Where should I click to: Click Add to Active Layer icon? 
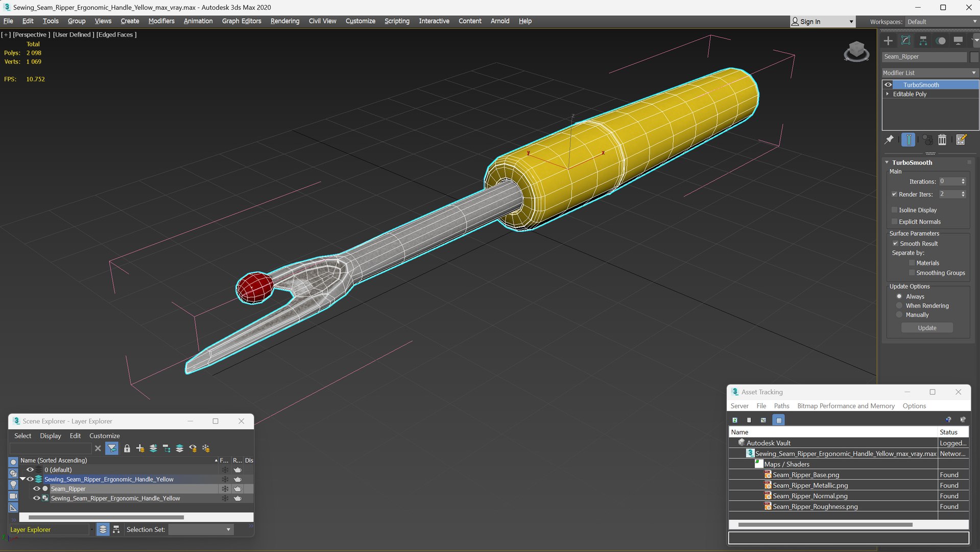click(x=153, y=448)
